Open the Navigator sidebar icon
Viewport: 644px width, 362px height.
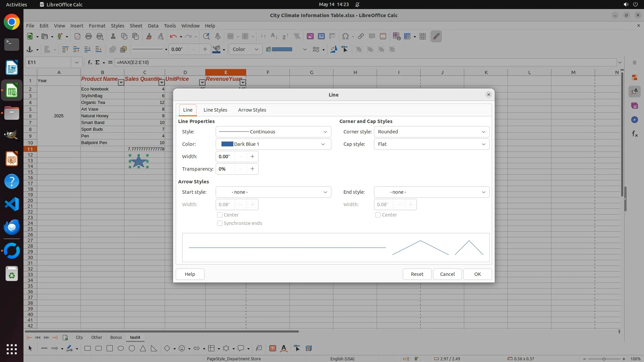click(634, 120)
